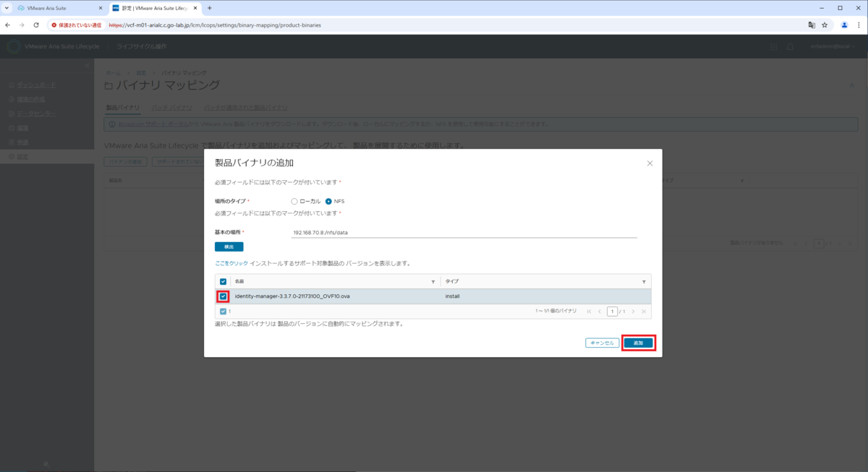This screenshot has width=868, height=472.
Task: Open the タイプ column filter icon
Action: click(644, 281)
